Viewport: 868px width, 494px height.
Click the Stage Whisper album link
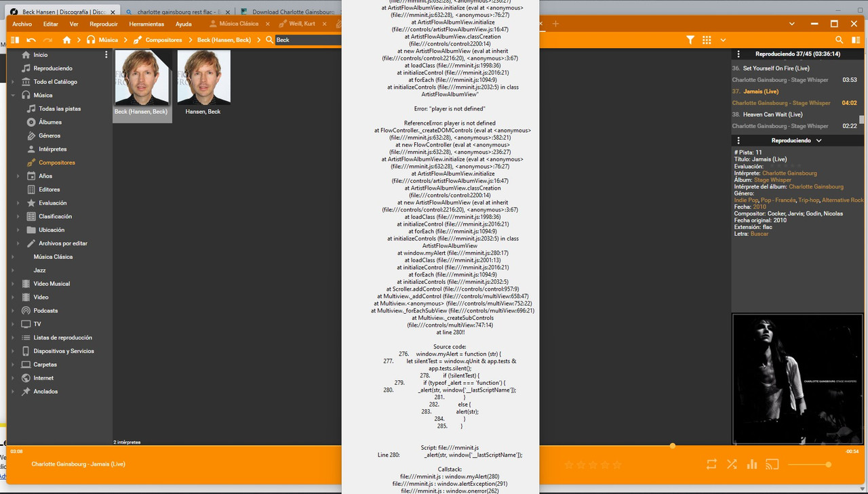click(x=772, y=180)
